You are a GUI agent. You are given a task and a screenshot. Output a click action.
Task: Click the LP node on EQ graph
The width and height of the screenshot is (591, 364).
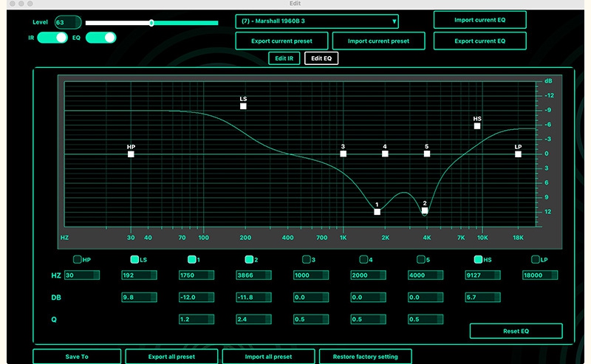(x=518, y=154)
